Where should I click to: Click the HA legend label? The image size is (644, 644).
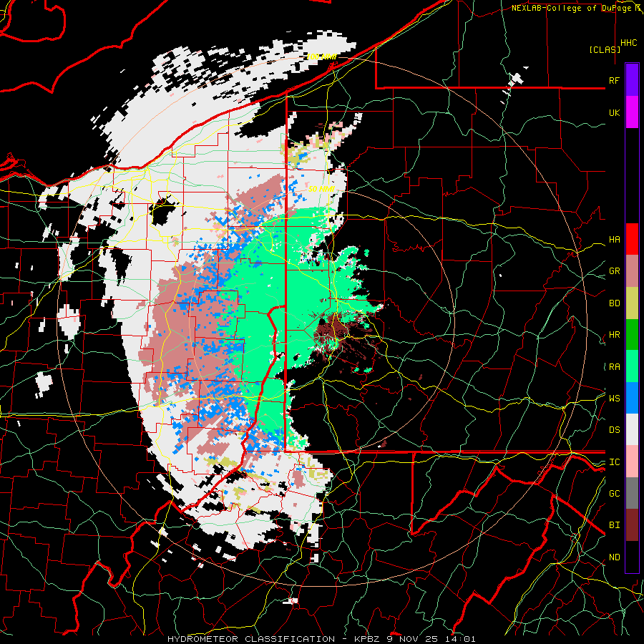point(614,240)
